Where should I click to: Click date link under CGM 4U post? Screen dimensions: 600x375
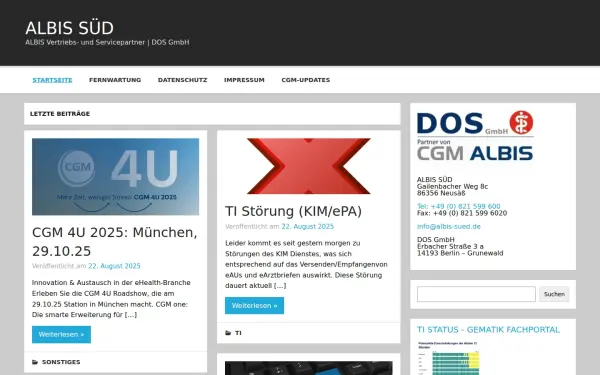pyautogui.click(x=114, y=266)
